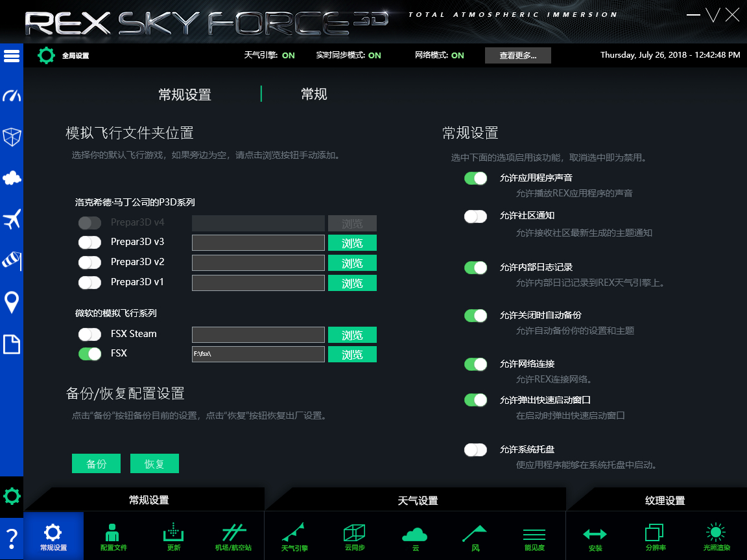Click the FSX path input field

coord(257,354)
